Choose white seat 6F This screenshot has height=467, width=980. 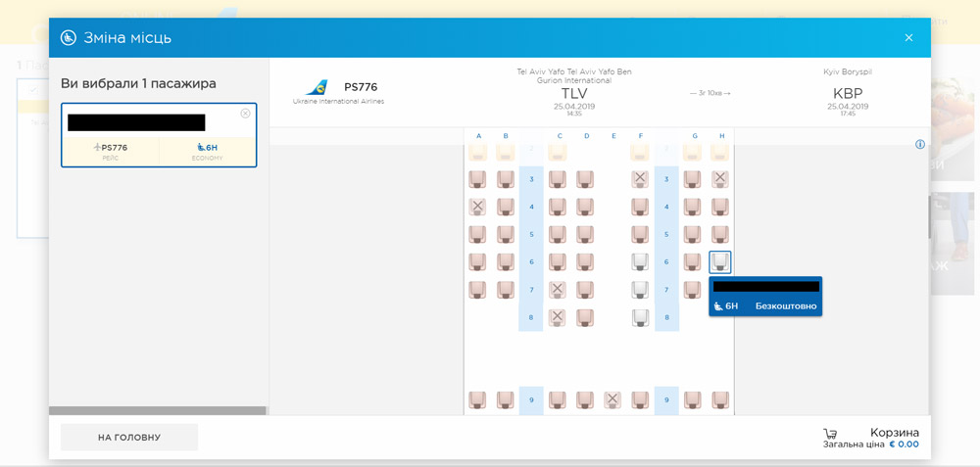[640, 261]
